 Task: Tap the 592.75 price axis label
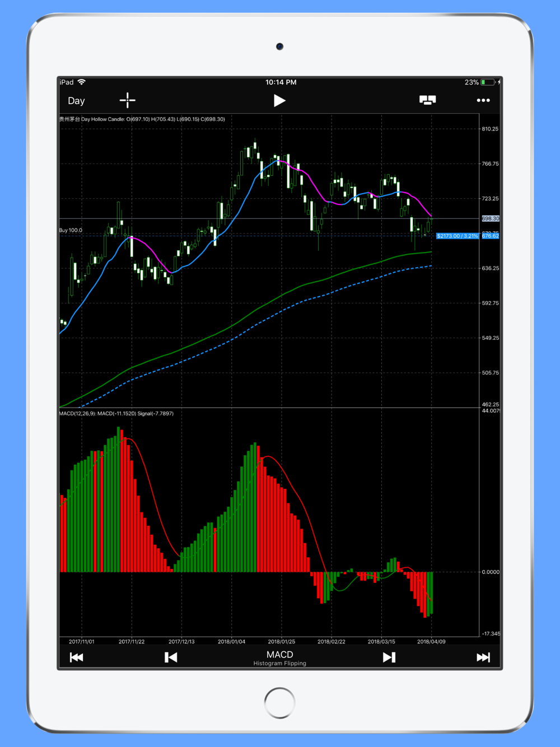click(490, 304)
